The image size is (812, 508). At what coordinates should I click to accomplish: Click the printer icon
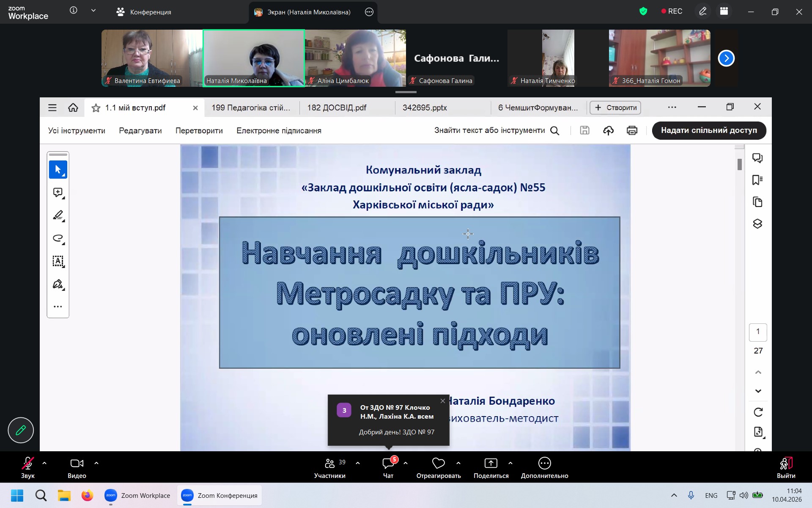(632, 131)
